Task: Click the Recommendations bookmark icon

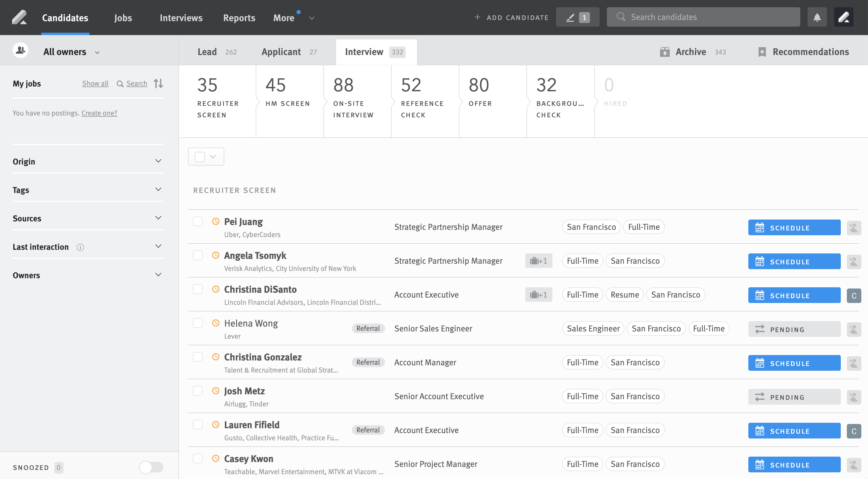Action: click(x=762, y=52)
